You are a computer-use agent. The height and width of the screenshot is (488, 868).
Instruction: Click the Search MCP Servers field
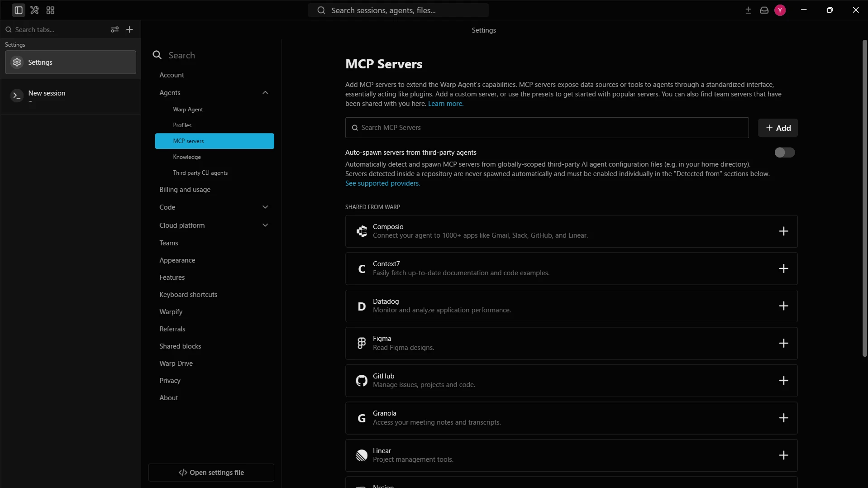[547, 128]
